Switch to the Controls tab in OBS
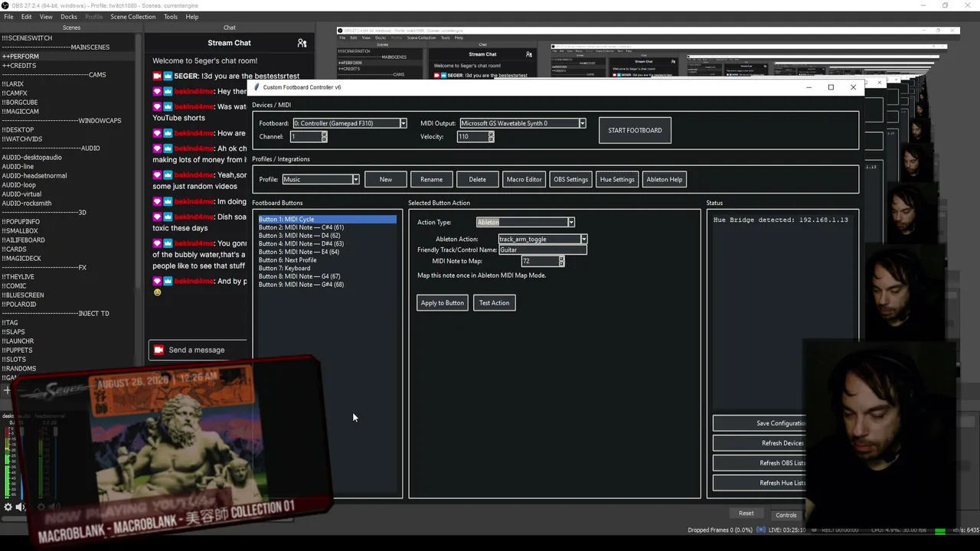This screenshot has height=551, width=980. tap(786, 515)
